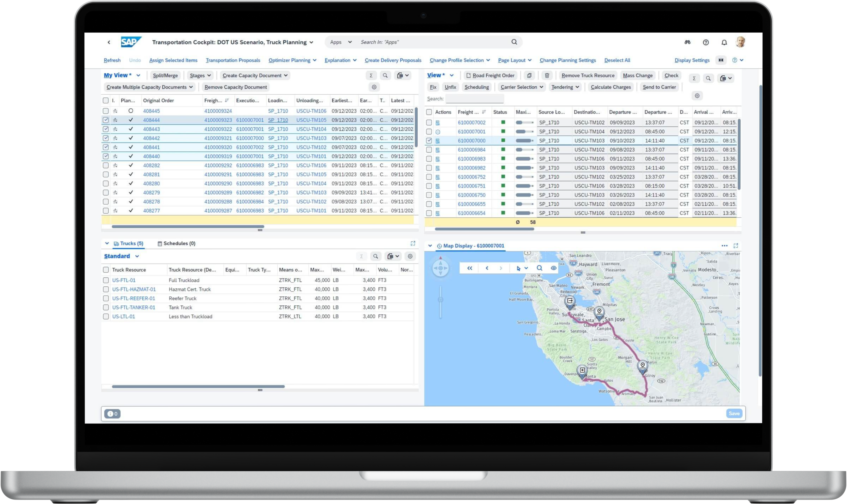Viewport: 847px width, 504px height.
Task: Maximize the Map Display panel
Action: pyautogui.click(x=736, y=246)
